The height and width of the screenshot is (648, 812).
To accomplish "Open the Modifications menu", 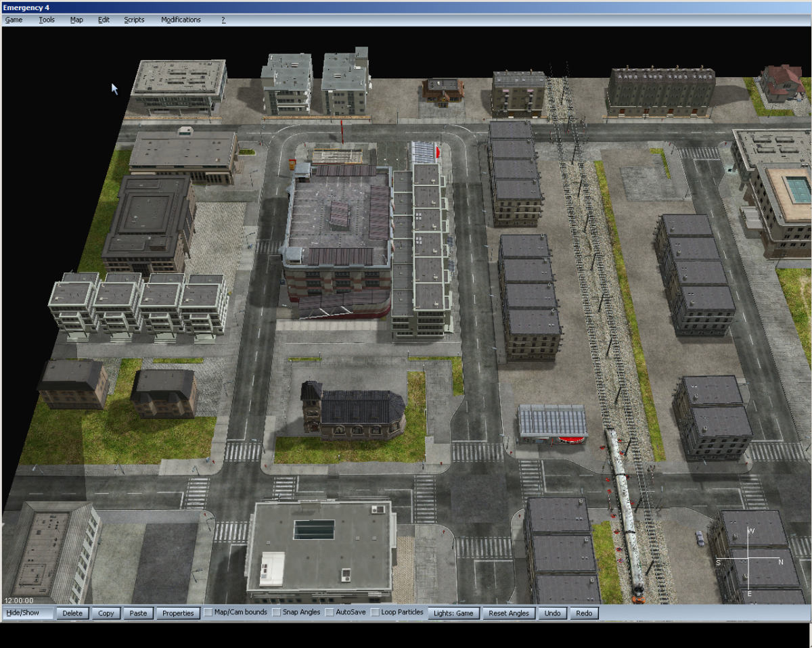I will [181, 20].
